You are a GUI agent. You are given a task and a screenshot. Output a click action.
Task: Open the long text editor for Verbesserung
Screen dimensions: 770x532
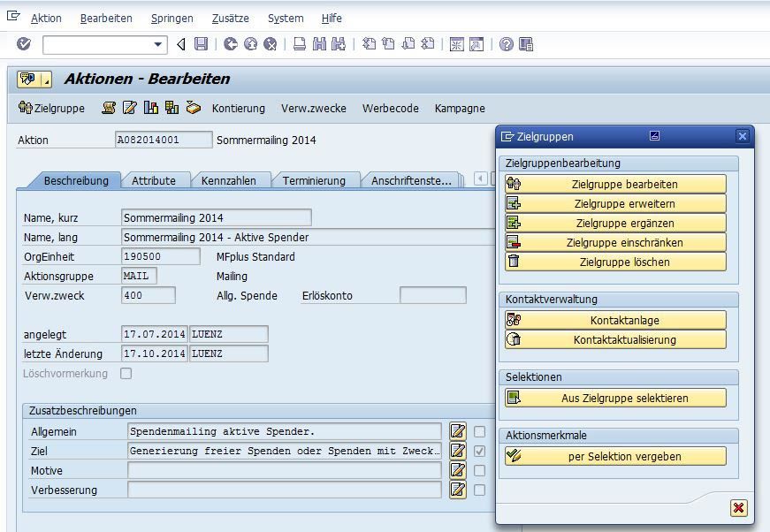point(458,490)
